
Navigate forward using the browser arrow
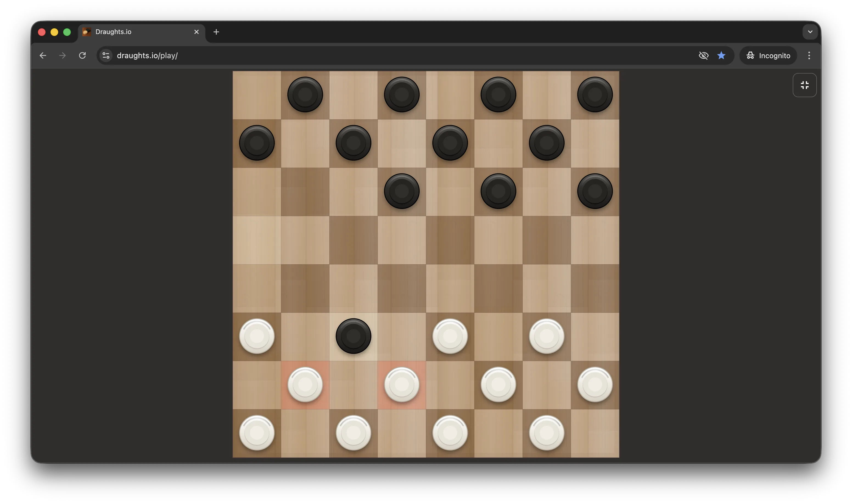(62, 55)
